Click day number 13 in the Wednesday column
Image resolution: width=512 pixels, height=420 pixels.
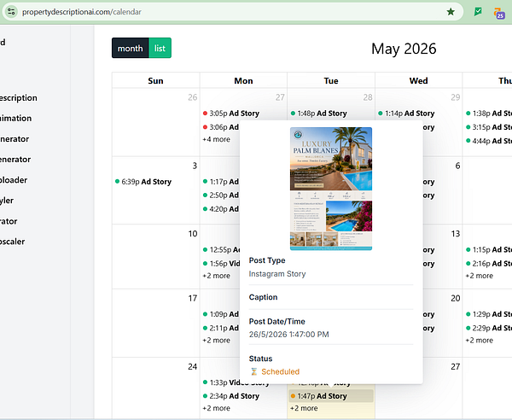[x=456, y=234]
